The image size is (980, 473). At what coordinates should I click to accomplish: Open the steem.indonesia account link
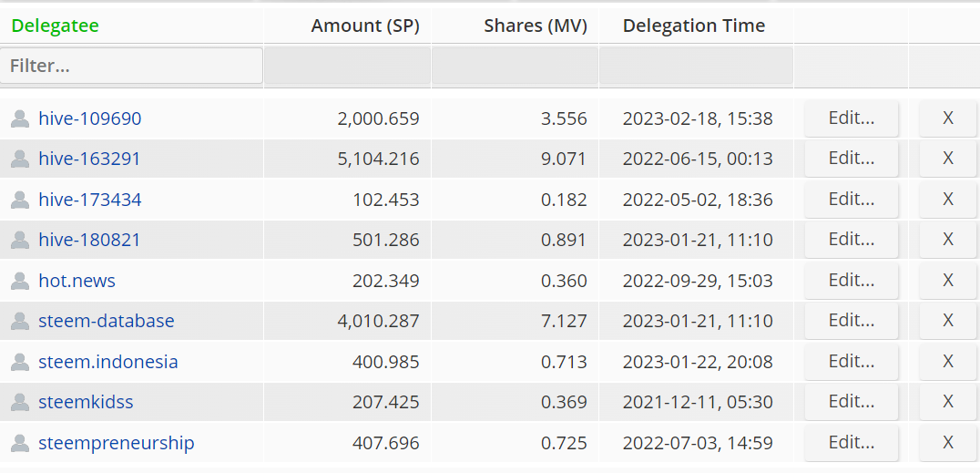pyautogui.click(x=108, y=362)
